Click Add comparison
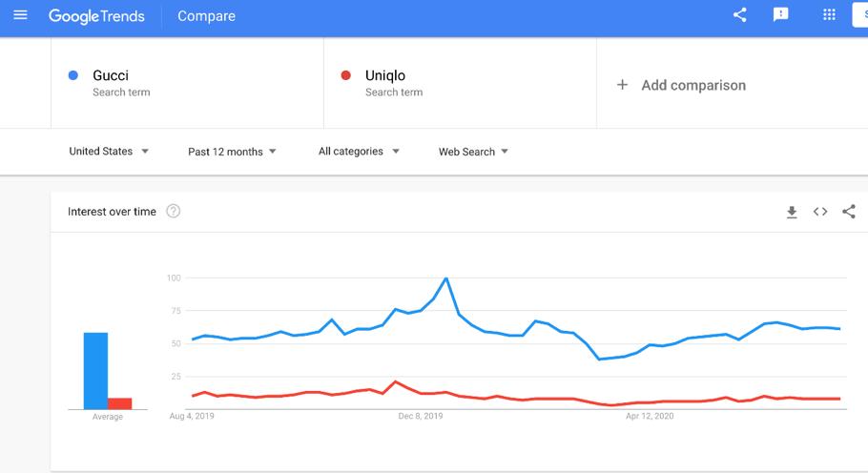Viewport: 868px width, 473px height. point(693,85)
